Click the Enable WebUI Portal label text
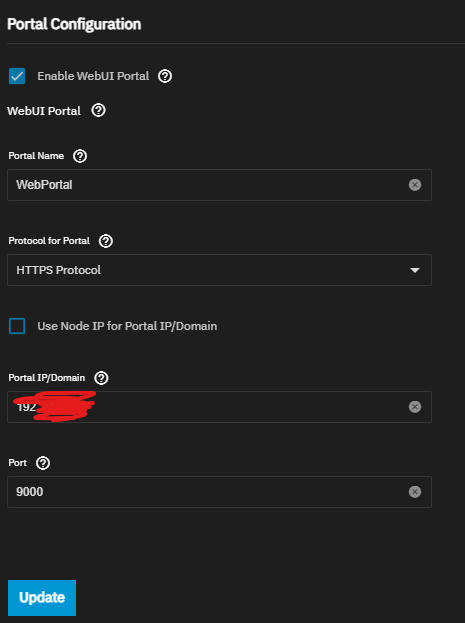465x623 pixels. pyautogui.click(x=93, y=76)
